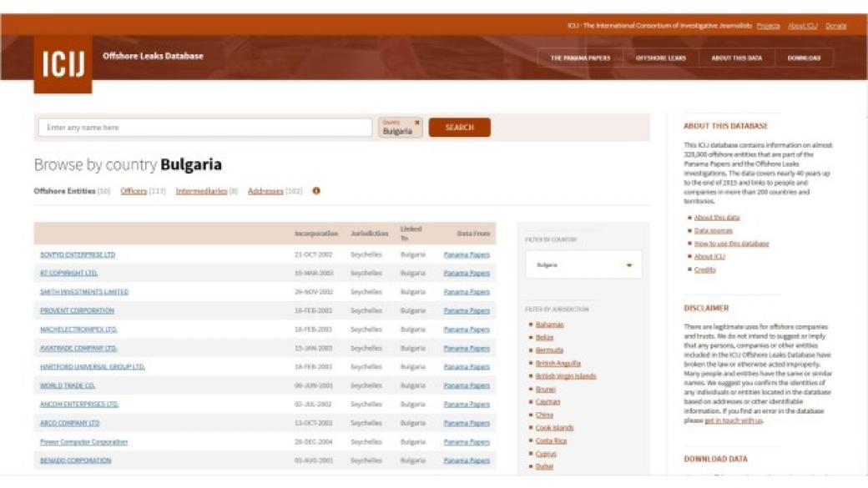
Task: Filter by China jurisdiction
Action: (544, 415)
